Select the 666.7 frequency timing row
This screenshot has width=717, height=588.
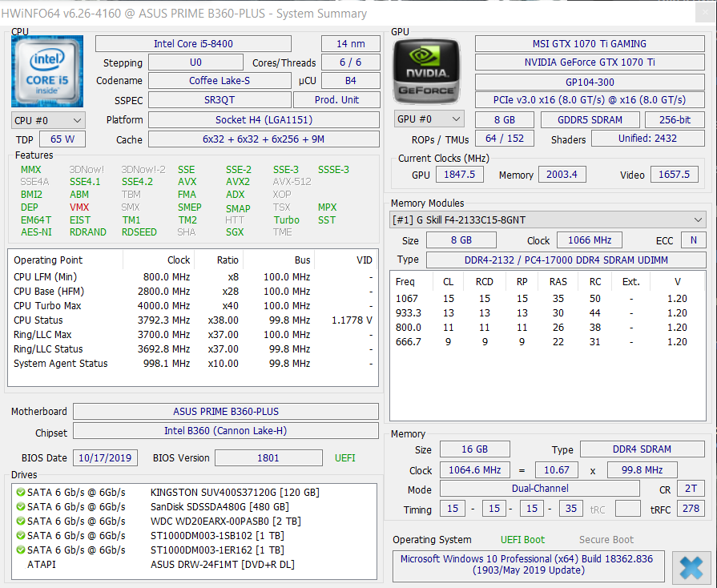tap(547, 342)
